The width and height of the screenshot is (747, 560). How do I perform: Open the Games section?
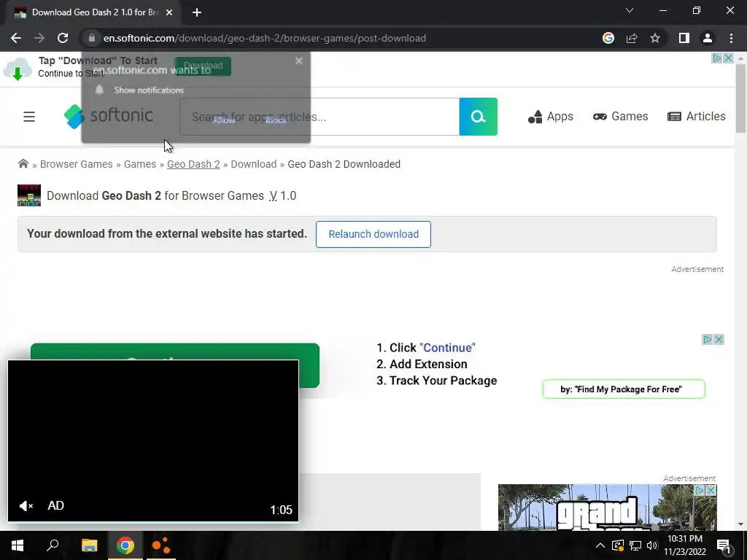[x=620, y=117]
